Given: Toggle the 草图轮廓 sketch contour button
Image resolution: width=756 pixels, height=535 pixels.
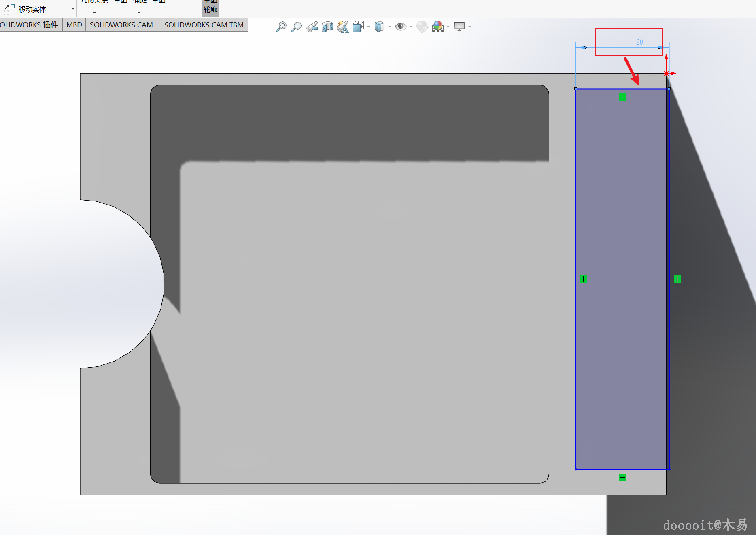Looking at the screenshot, I should [x=210, y=8].
